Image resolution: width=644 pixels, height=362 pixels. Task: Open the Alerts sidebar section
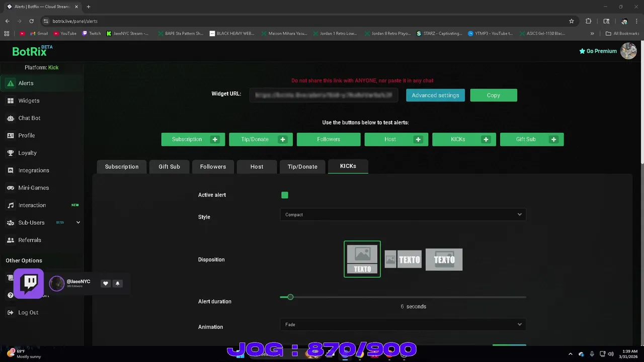(42, 83)
